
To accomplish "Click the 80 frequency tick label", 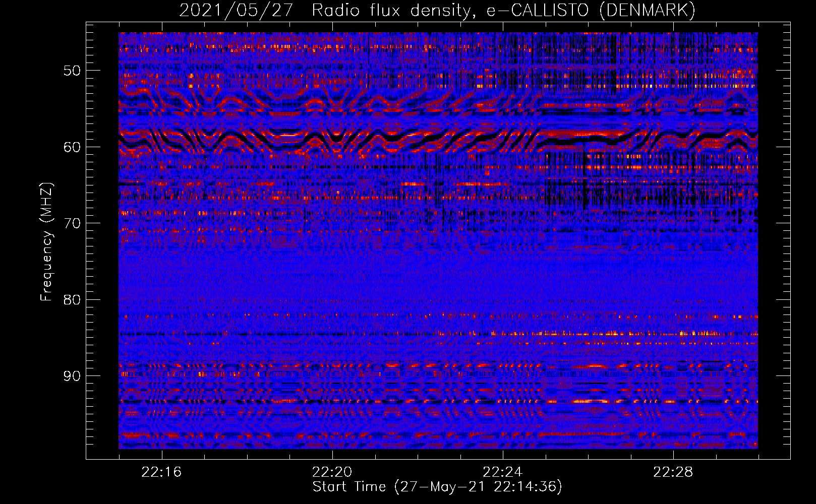I will tap(72, 300).
